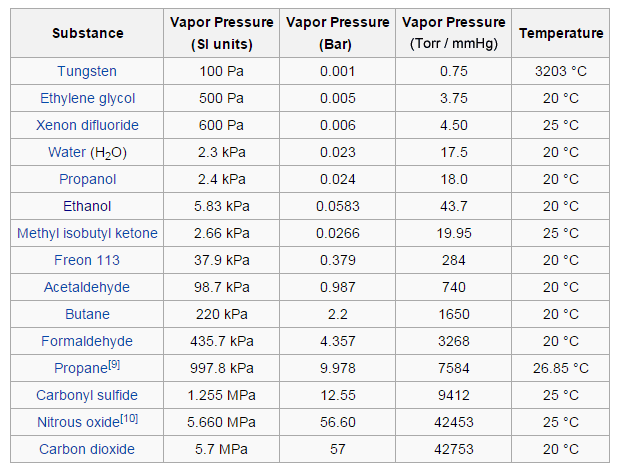Image resolution: width=620 pixels, height=471 pixels.
Task: Click the Substance column header
Action: tap(87, 33)
